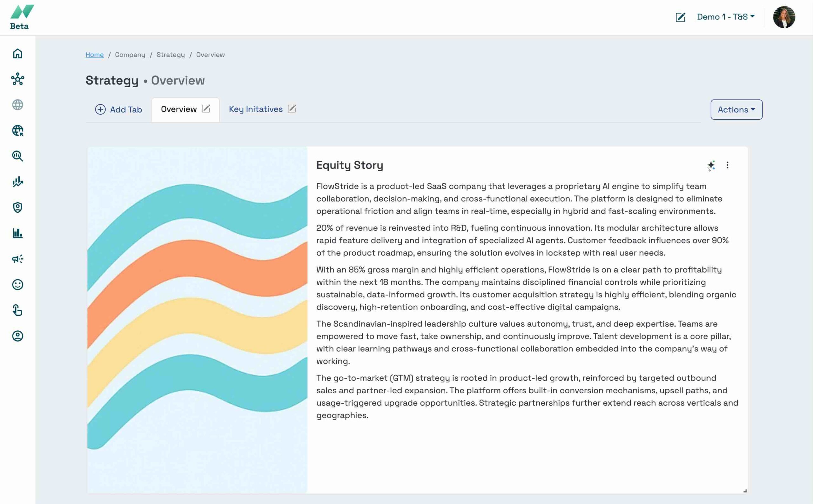
Task: Expand the Actions dropdown
Action: click(x=736, y=110)
